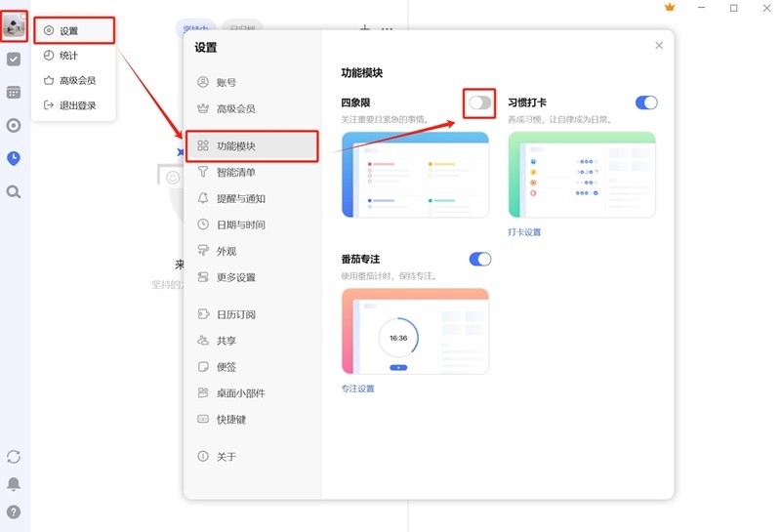Screen dimensions: 781x532
Task: Open 智能清单 settings section
Action: [252, 173]
